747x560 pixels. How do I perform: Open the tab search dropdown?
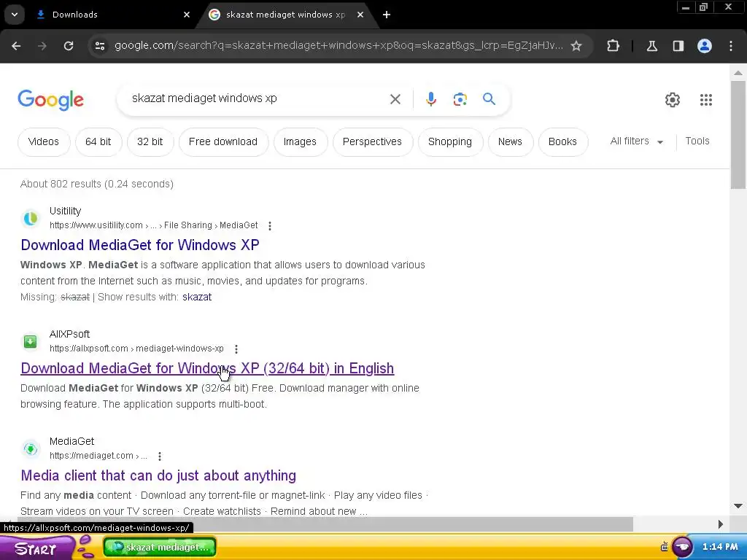pos(15,15)
